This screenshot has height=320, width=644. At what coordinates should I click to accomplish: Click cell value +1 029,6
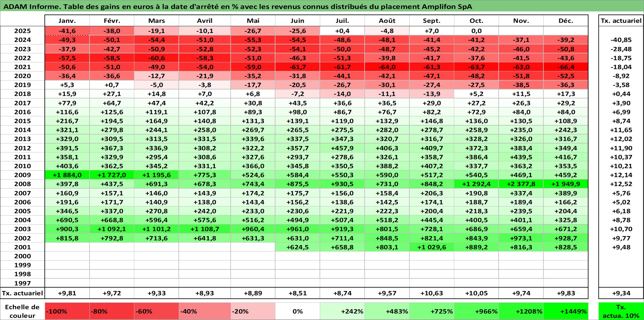click(x=432, y=247)
